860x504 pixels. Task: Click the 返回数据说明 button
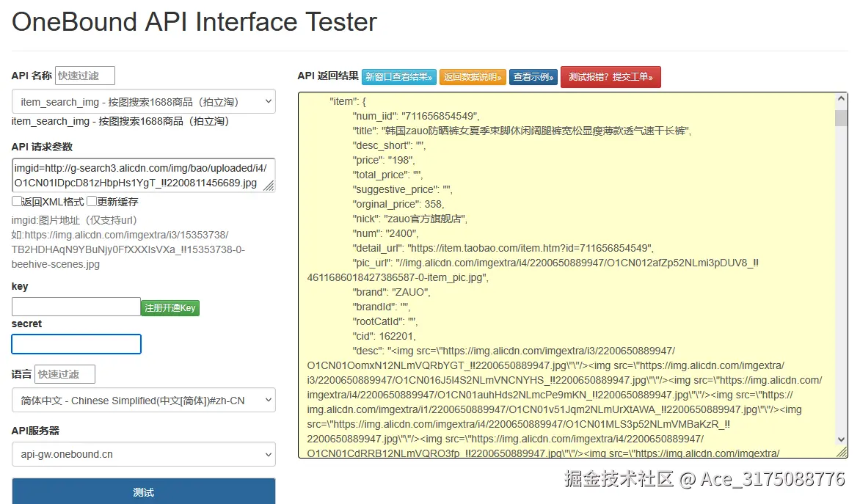tap(473, 77)
